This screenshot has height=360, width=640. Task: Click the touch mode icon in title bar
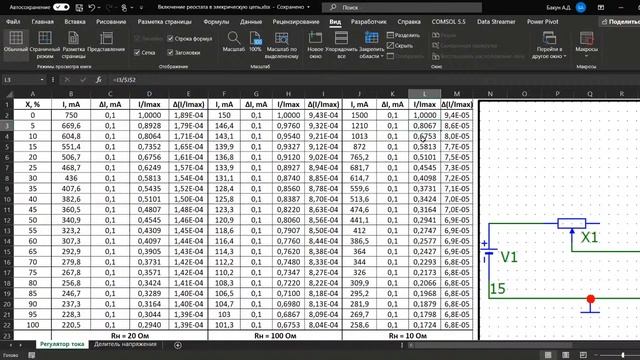124,7
